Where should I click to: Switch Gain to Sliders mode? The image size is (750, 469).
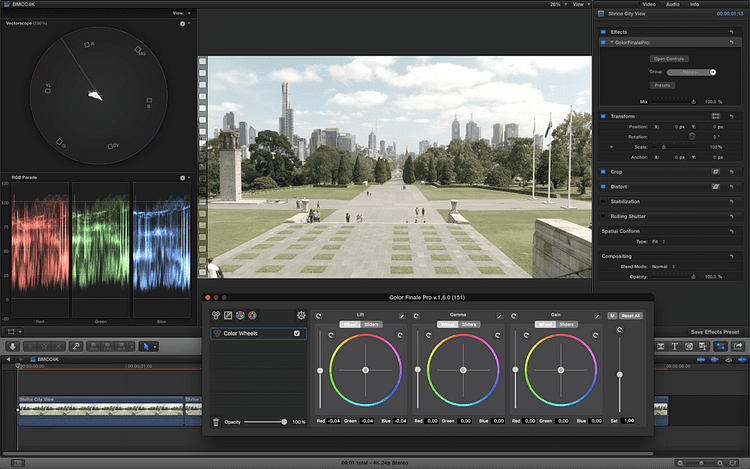(567, 324)
